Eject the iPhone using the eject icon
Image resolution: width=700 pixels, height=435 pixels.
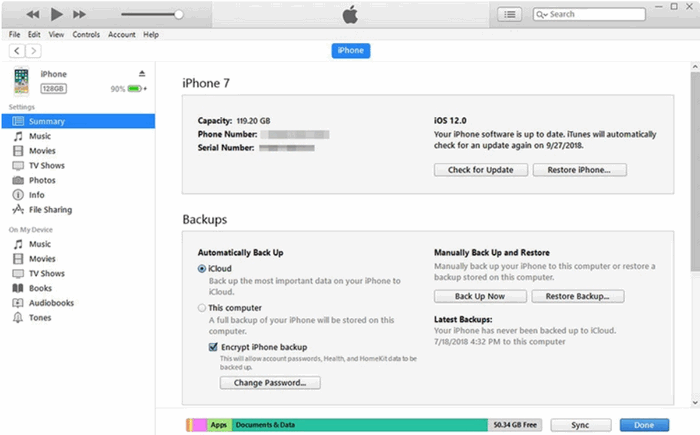tap(142, 73)
